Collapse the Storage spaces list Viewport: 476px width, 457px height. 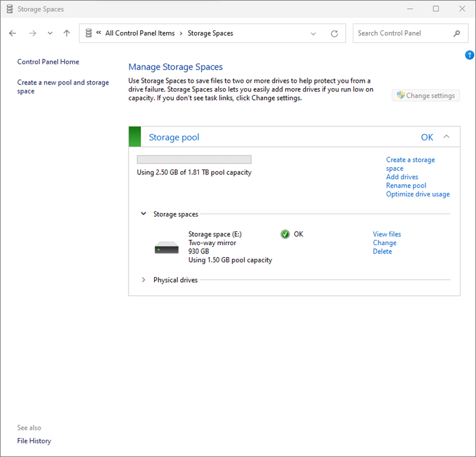[143, 214]
